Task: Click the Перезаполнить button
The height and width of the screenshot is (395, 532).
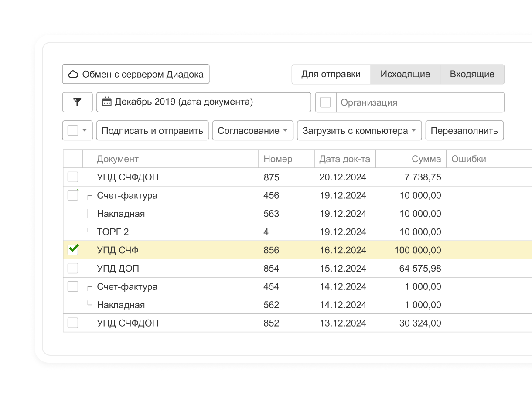Action: [x=464, y=130]
